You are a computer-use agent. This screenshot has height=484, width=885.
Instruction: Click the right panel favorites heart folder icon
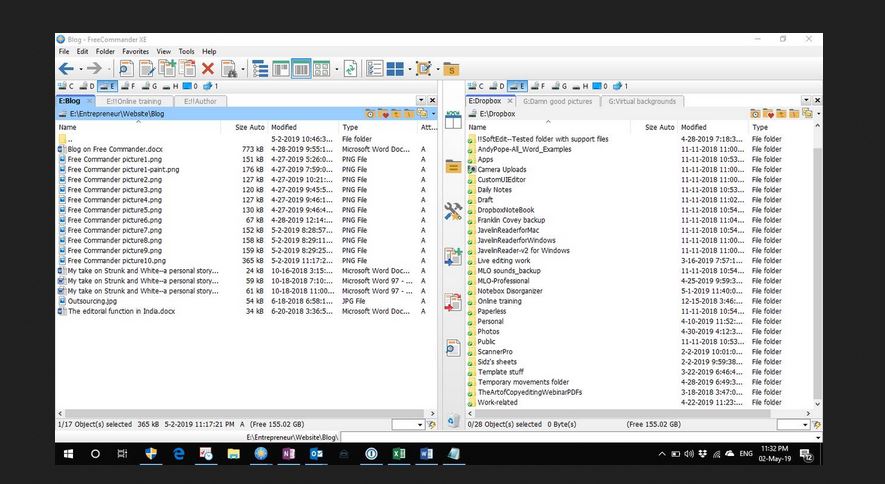[768, 113]
